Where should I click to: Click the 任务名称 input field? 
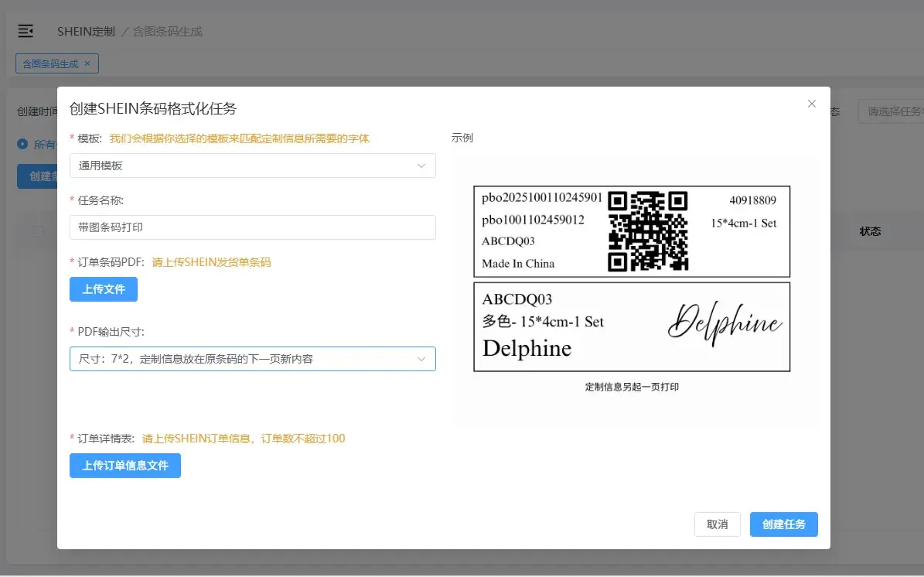click(x=252, y=227)
